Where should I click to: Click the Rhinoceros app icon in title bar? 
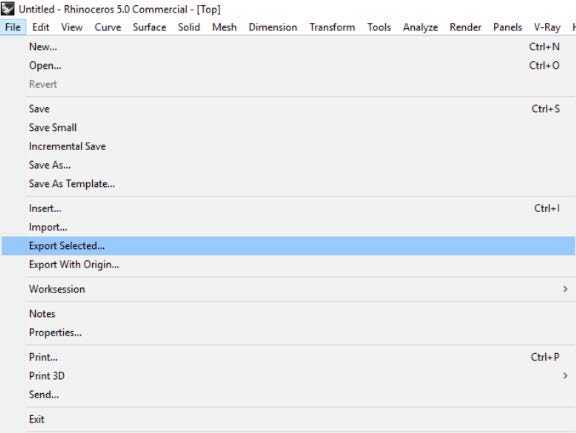8,8
